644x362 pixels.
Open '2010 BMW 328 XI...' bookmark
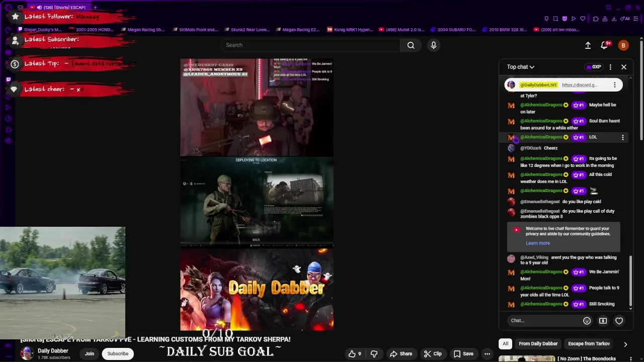504,30
